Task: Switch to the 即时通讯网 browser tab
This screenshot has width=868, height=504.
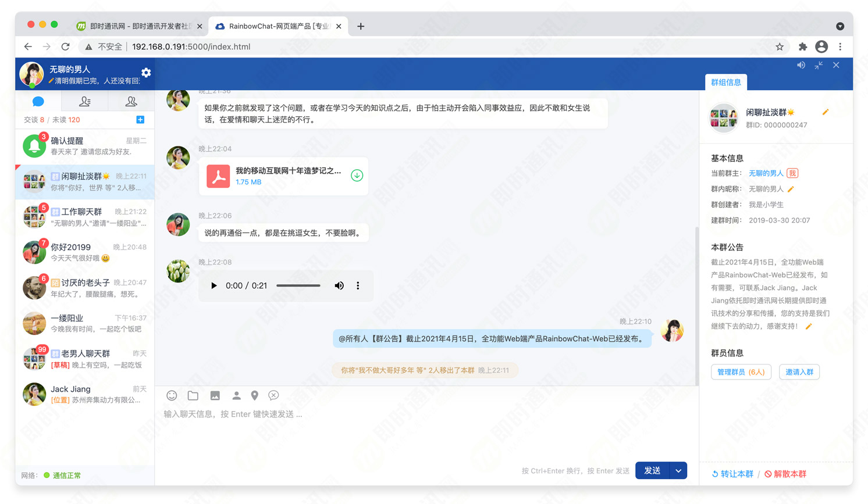Action: (140, 26)
